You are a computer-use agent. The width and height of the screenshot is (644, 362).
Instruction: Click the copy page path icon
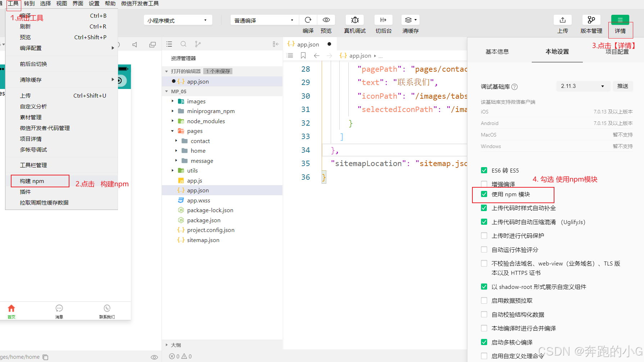[45, 357]
